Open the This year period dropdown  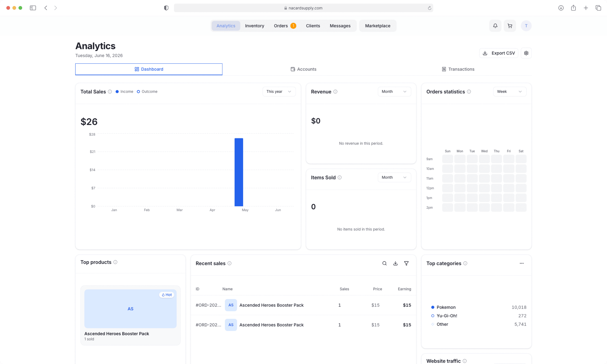[x=279, y=91]
